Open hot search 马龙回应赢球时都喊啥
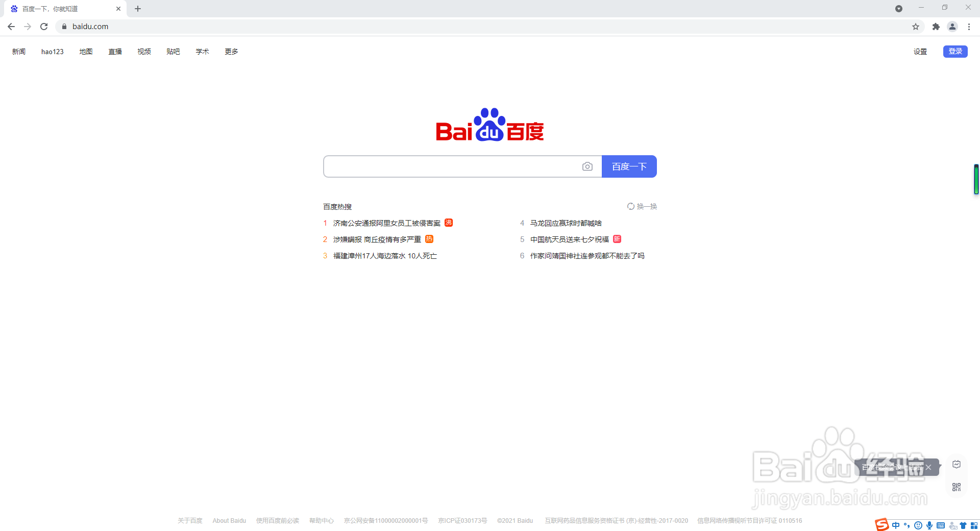Screen dimensions: 980x531 tap(566, 223)
